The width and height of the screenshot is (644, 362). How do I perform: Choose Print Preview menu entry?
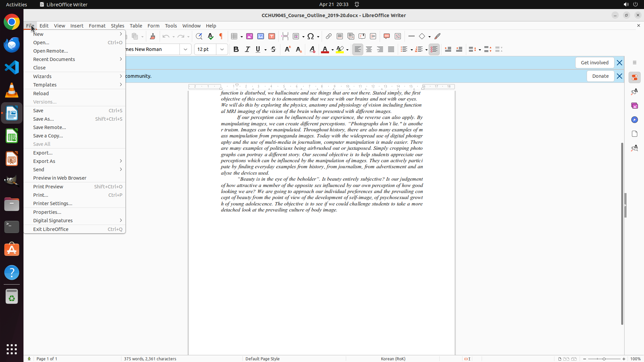(48, 186)
